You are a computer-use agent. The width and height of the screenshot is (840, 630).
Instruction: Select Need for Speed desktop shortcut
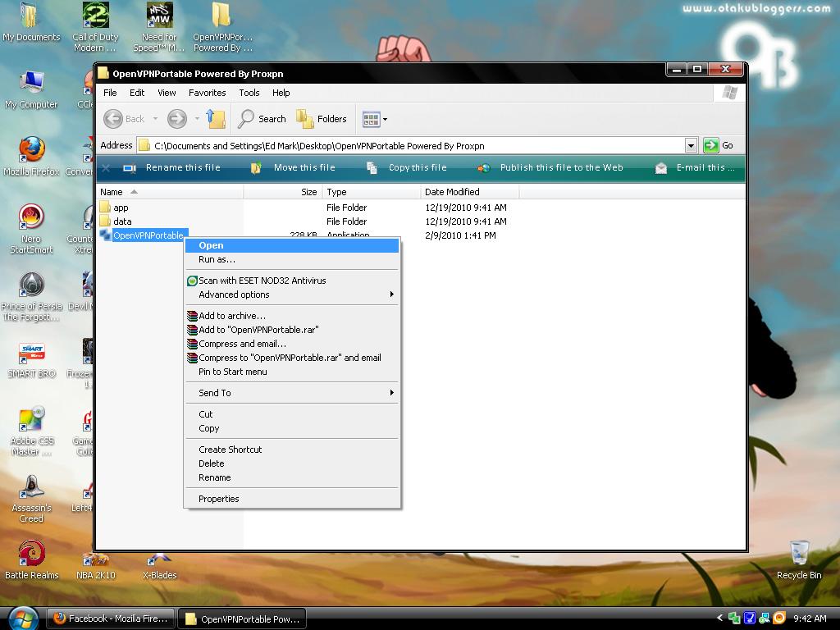click(x=159, y=27)
